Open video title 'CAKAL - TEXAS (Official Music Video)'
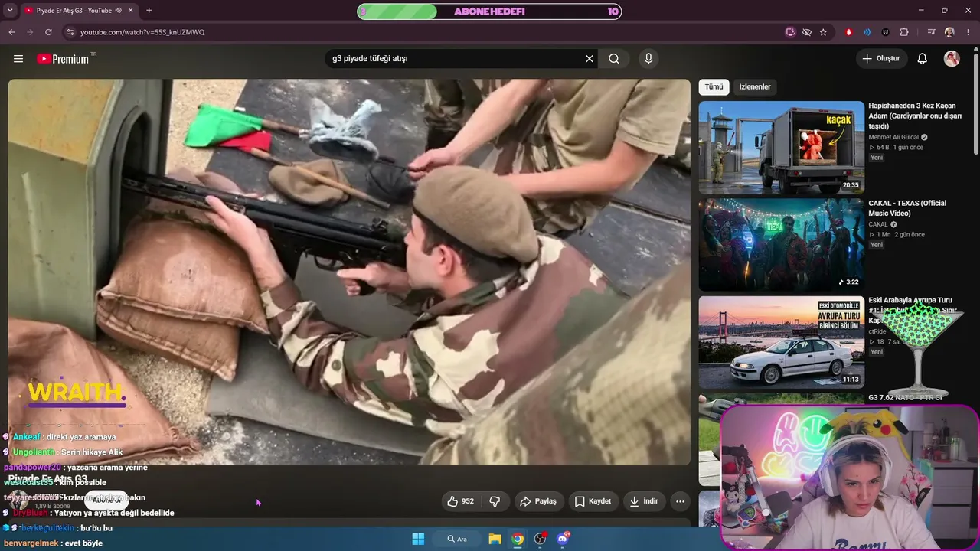Image resolution: width=980 pixels, height=551 pixels. point(907,208)
